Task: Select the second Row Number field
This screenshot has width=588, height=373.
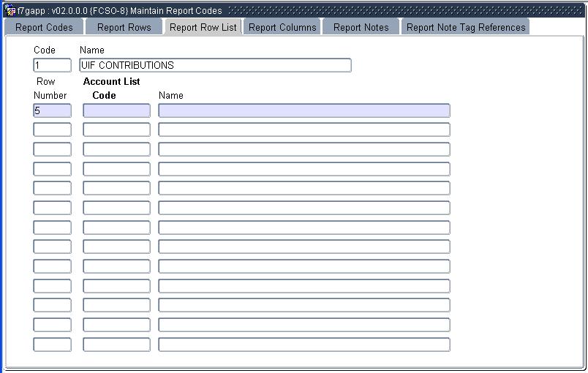Action: point(53,129)
